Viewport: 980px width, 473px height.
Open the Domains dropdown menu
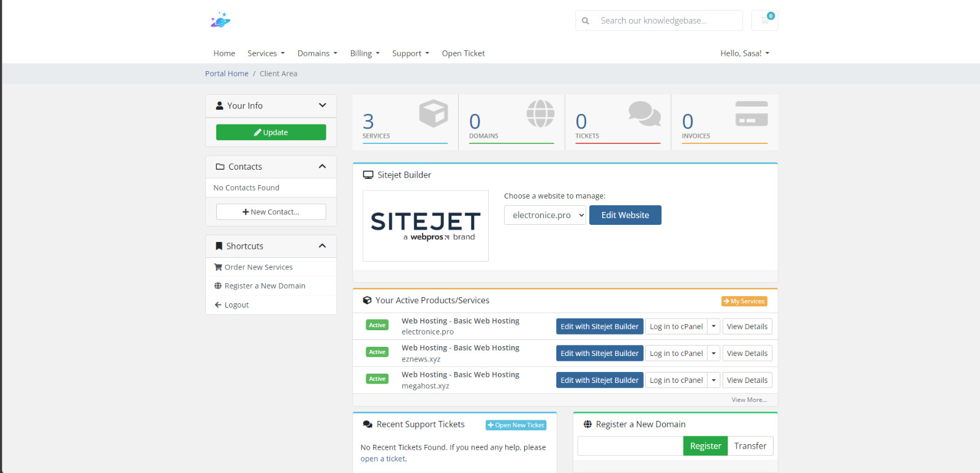317,53
